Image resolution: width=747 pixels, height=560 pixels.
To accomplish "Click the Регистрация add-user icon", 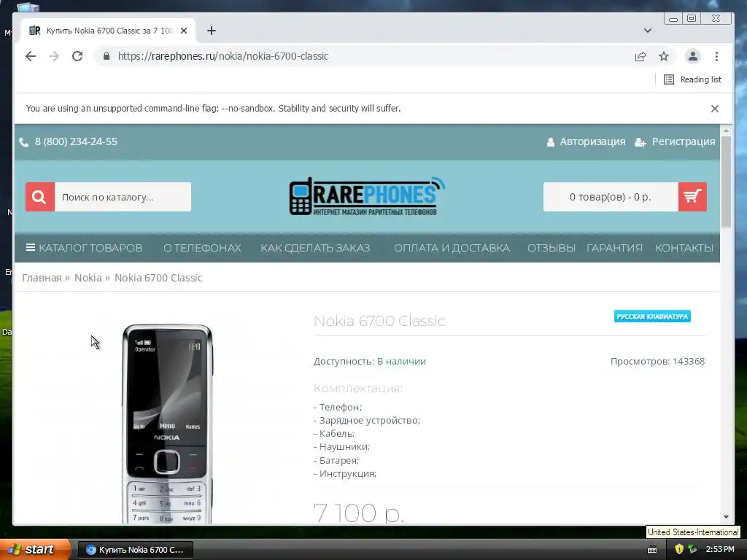I will [x=640, y=142].
